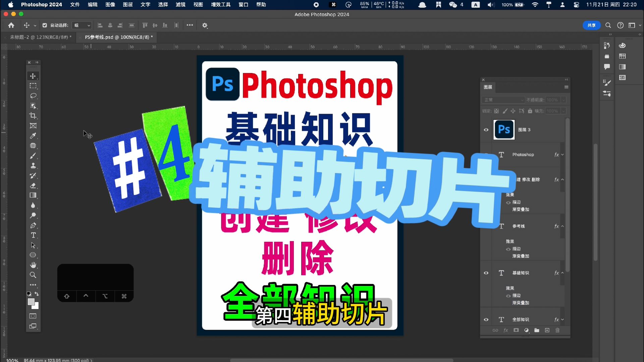Select the Rectangular Marquee tool

[33, 86]
